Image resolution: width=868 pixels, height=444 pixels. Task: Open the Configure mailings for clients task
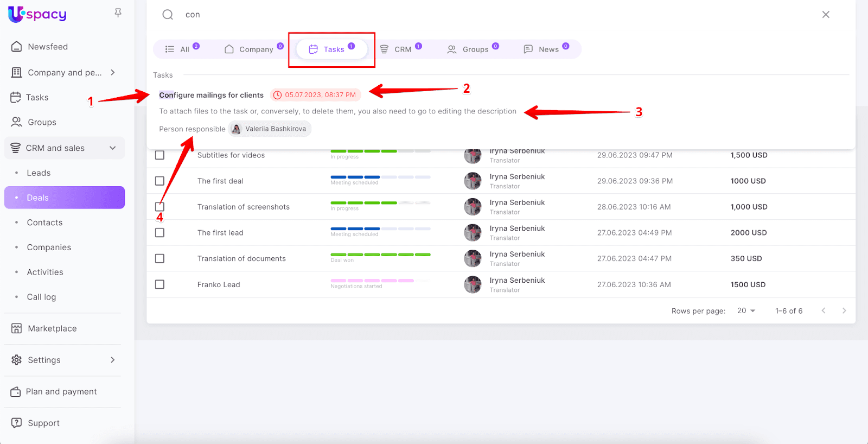click(211, 95)
